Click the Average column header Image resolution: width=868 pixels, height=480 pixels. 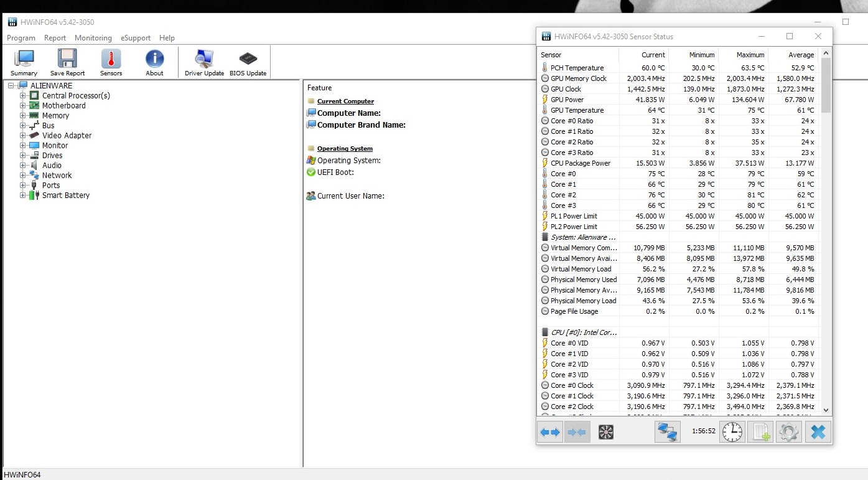point(793,55)
